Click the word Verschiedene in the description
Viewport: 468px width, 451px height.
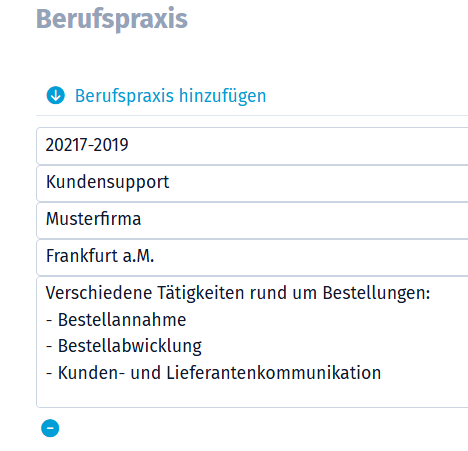[x=99, y=293]
